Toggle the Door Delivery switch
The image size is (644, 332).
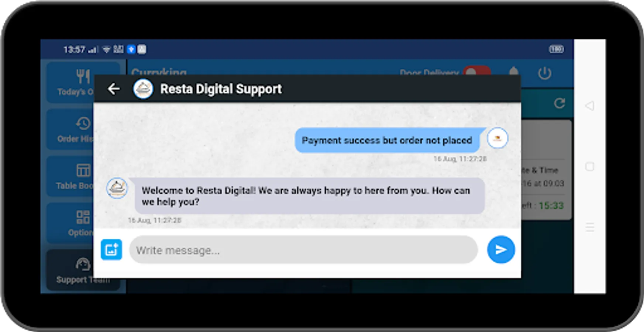[x=477, y=71]
